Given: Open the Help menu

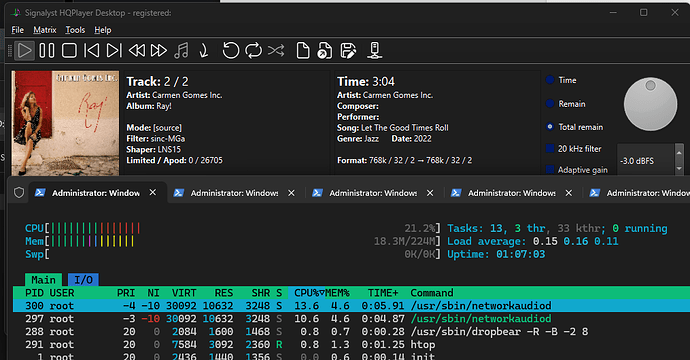Looking at the screenshot, I should point(103,30).
